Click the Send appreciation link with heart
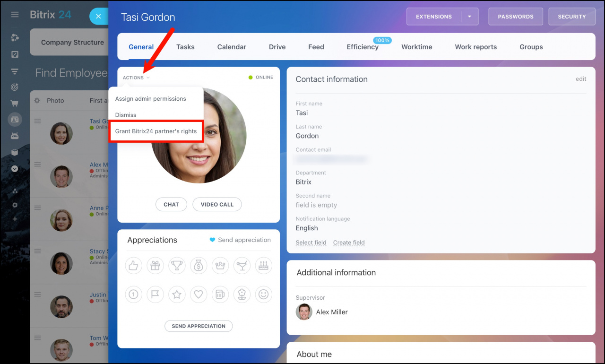 tap(240, 240)
